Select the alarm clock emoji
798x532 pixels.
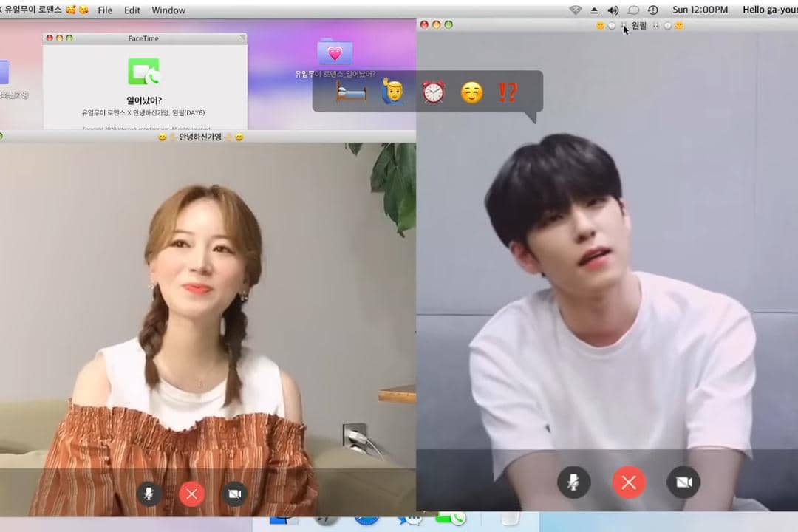434,92
